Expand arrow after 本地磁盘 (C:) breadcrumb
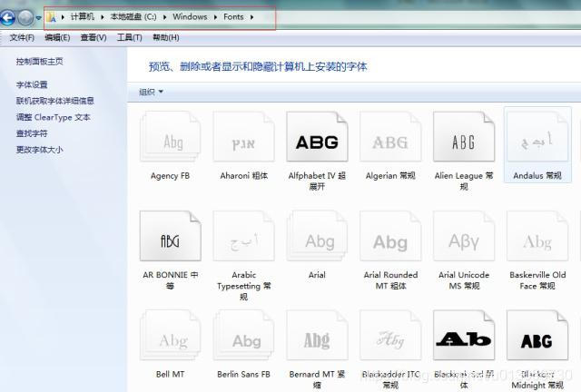Viewport: 581px width, 392px height. (x=164, y=17)
